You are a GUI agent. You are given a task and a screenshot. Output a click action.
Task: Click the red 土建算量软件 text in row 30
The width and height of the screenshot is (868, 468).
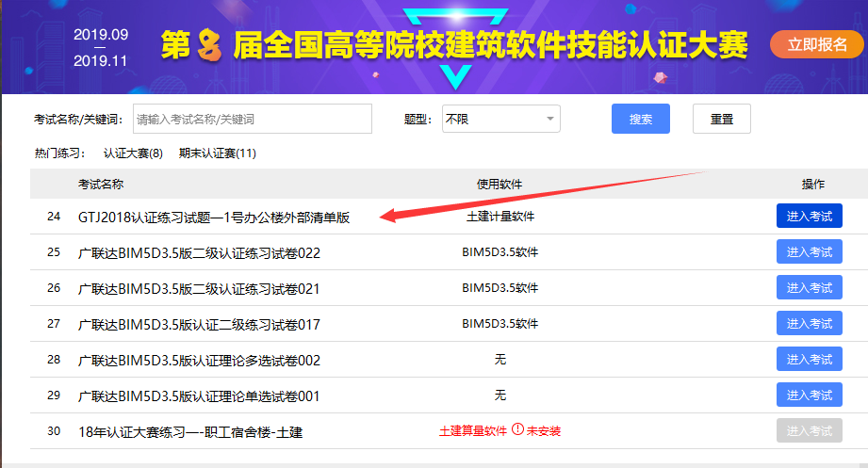point(473,431)
